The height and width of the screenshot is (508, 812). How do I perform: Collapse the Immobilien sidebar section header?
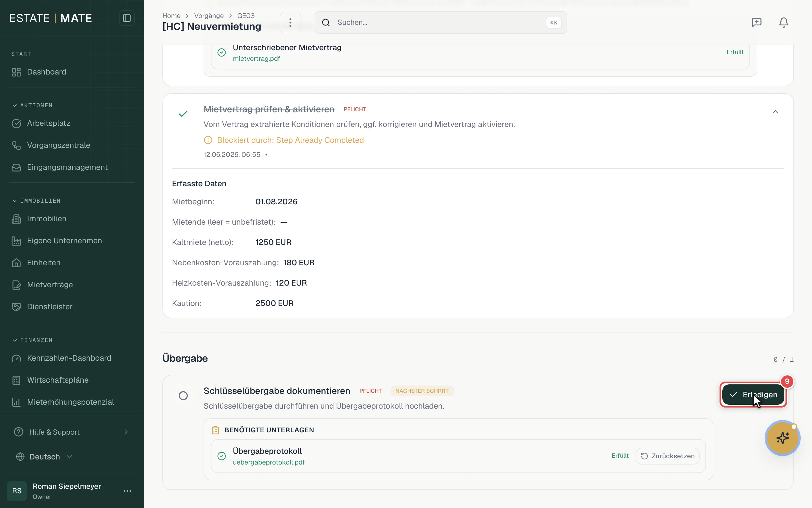point(36,201)
